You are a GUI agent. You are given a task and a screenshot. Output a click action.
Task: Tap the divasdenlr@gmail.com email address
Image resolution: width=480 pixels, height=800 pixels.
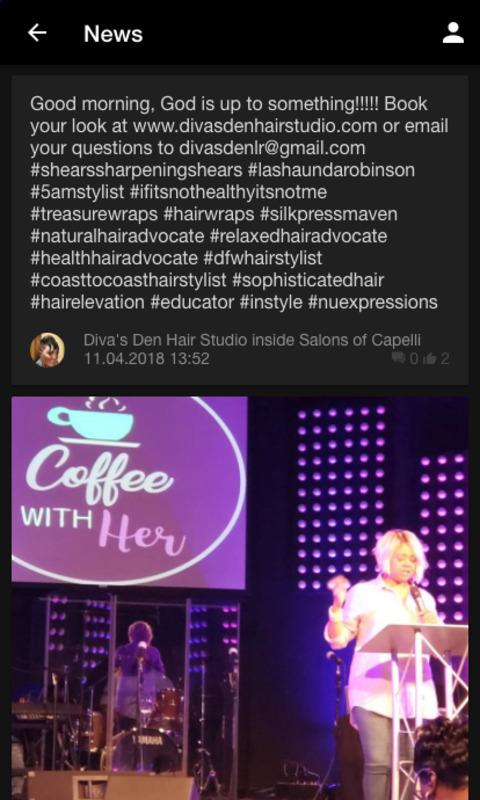(272, 148)
